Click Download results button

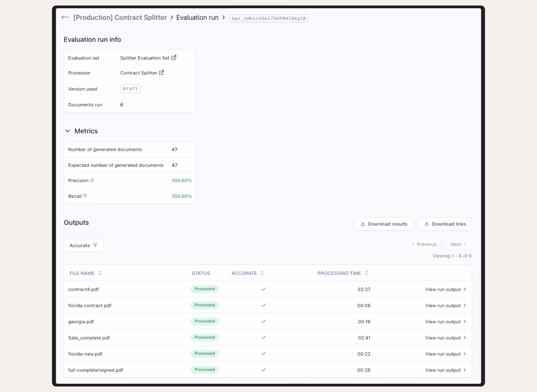pos(384,224)
